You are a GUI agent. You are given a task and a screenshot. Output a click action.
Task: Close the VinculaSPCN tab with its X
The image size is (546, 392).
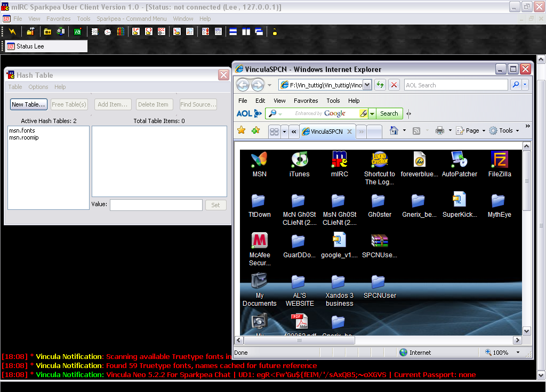coord(349,132)
